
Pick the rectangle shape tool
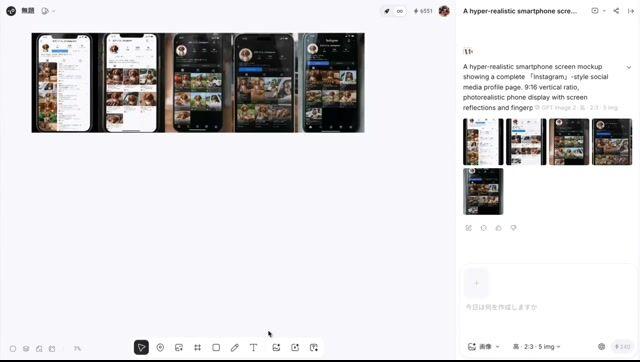216,347
